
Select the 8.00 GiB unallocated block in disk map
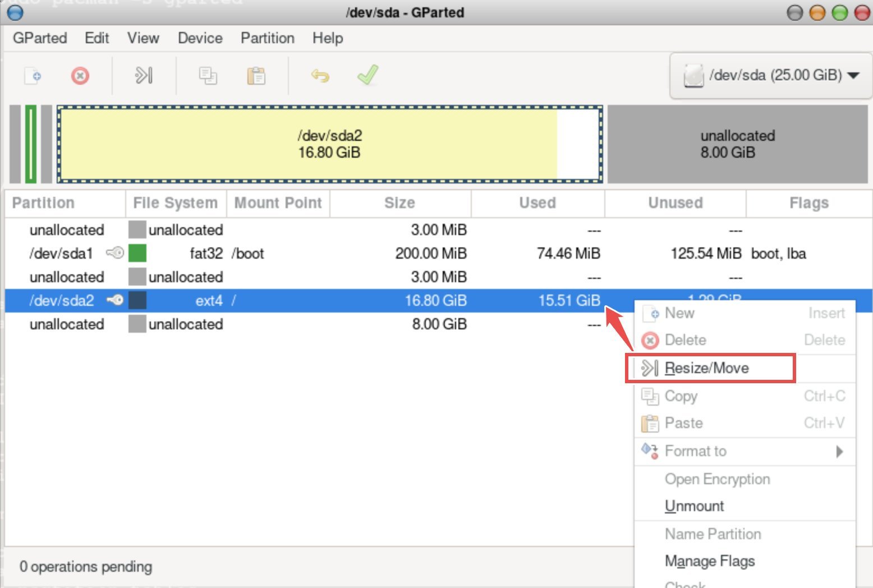[x=738, y=144]
